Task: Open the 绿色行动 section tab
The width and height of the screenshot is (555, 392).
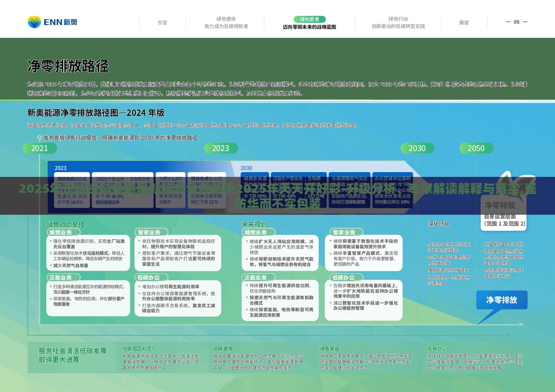Action: pyautogui.click(x=398, y=23)
